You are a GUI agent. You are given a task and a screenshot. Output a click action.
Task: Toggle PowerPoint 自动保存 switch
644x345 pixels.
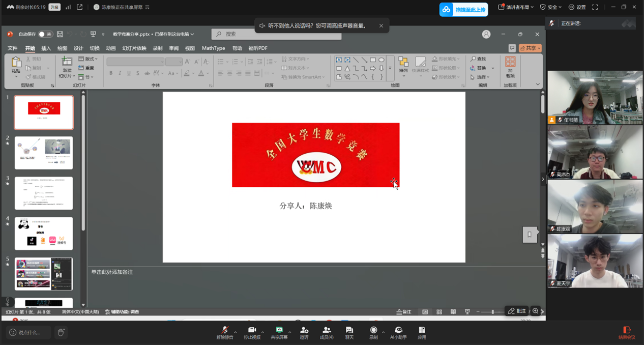[45, 34]
